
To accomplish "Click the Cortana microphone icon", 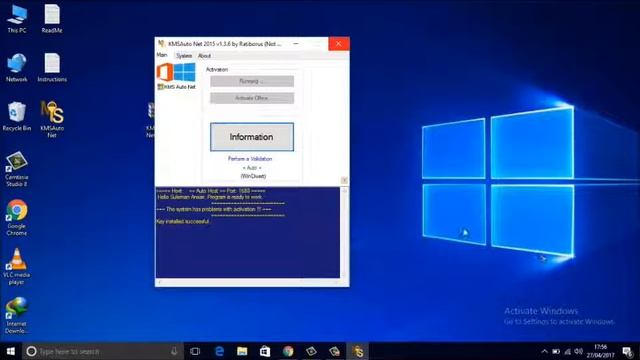I will tap(174, 351).
